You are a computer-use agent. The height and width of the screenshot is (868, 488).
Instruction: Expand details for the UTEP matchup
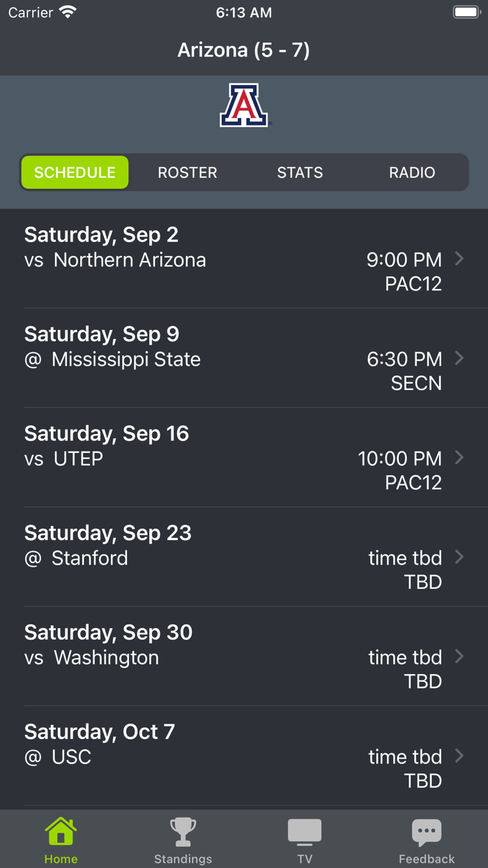tap(459, 458)
